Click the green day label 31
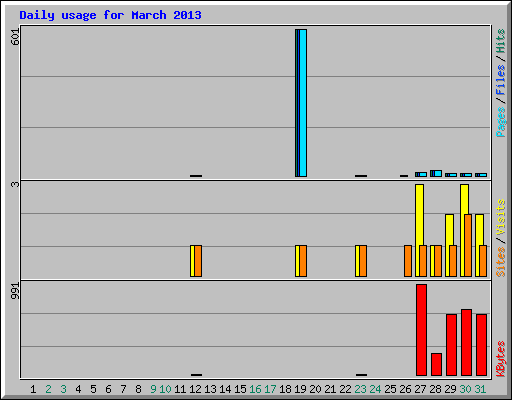This screenshot has height=400, width=512. pyautogui.click(x=480, y=389)
